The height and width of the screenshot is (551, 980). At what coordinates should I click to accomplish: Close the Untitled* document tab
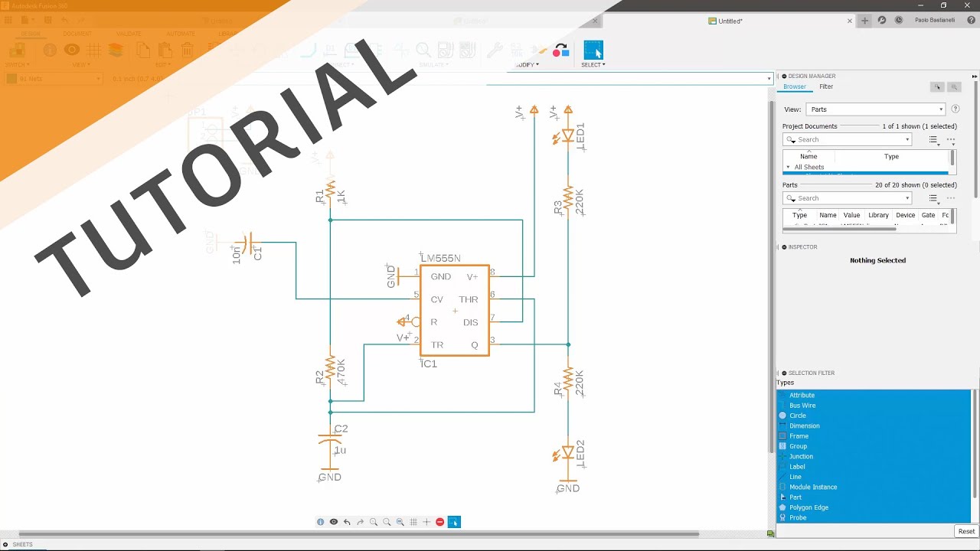point(849,21)
